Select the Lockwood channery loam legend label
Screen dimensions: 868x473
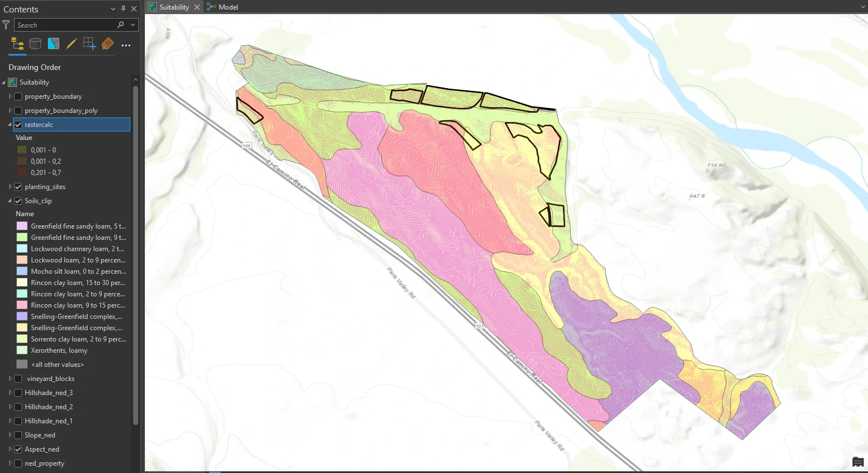pyautogui.click(x=77, y=249)
